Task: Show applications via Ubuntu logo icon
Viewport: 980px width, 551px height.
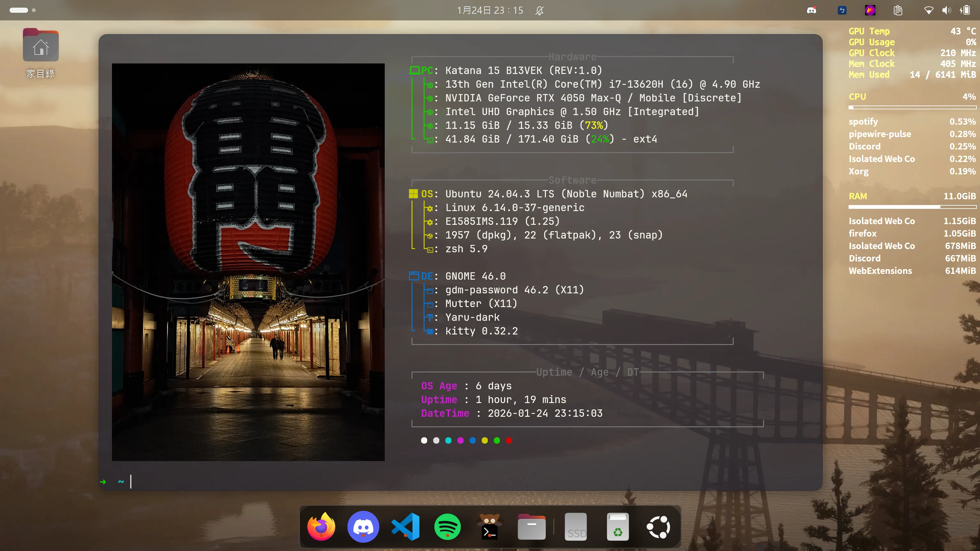Action: tap(658, 527)
